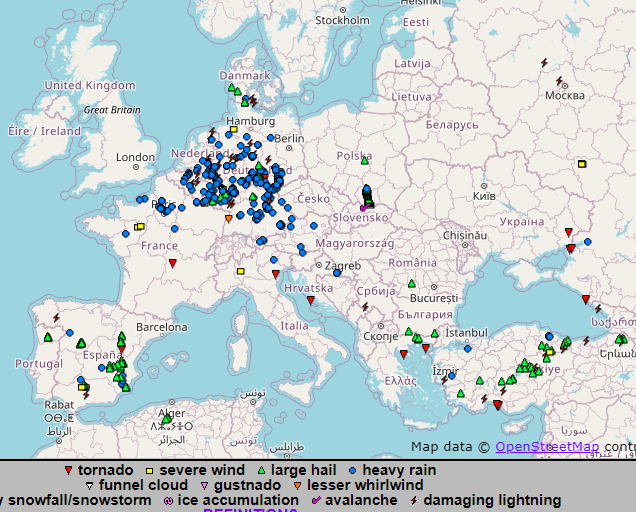
Task: Select the yellow severe wind marker east of Київ
Action: 582,164
